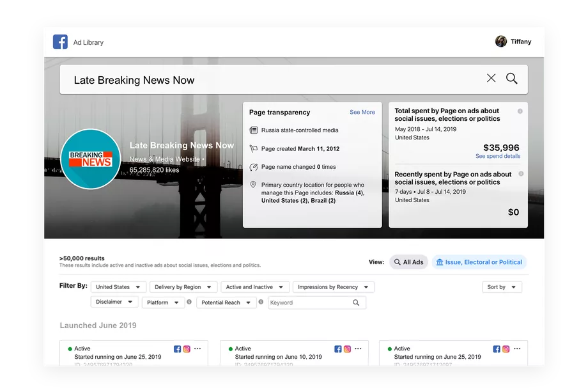This screenshot has height=392, width=588.
Task: Click the info icon beside Platform filter
Action: tap(189, 302)
